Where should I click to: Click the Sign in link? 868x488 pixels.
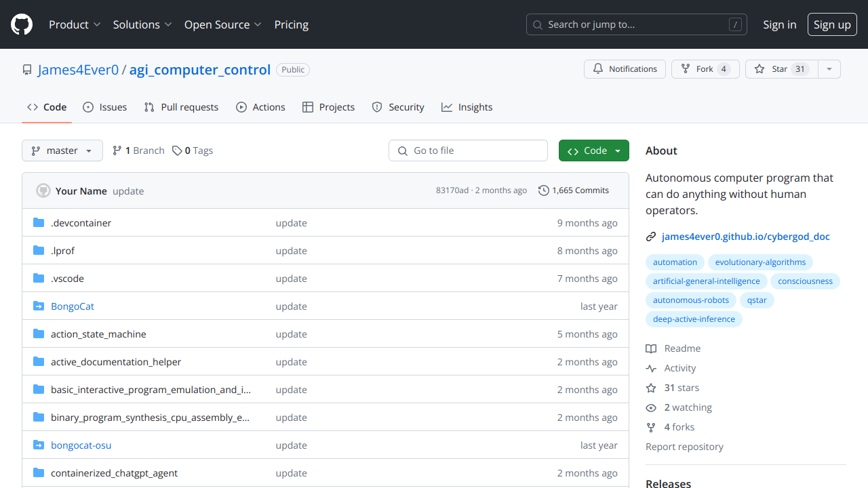coord(780,24)
